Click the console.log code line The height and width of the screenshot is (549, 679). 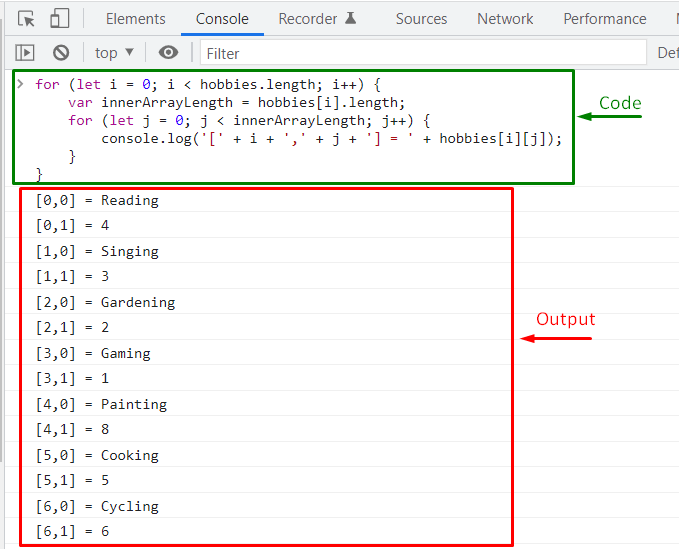point(331,139)
